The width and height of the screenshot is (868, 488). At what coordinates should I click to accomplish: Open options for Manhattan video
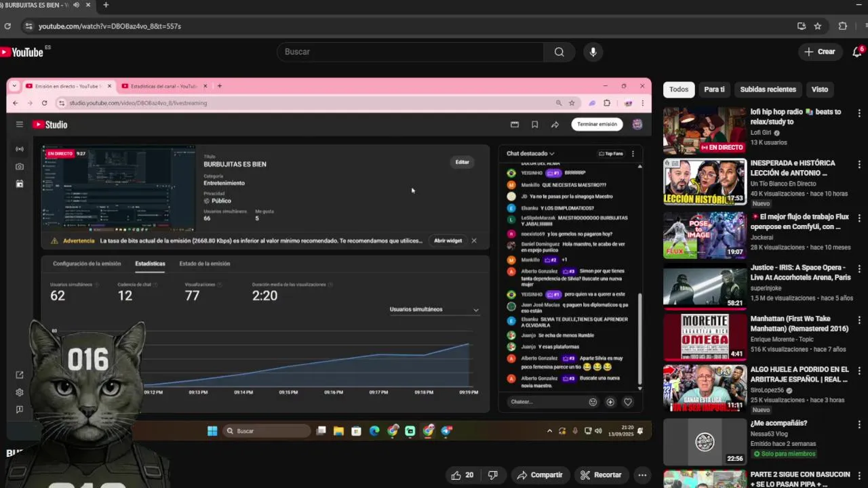click(x=859, y=320)
